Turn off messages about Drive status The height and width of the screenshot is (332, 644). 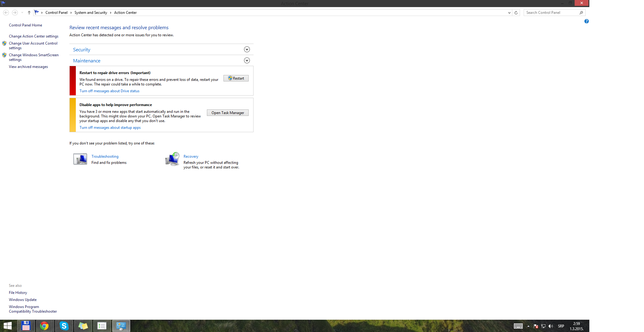[109, 91]
